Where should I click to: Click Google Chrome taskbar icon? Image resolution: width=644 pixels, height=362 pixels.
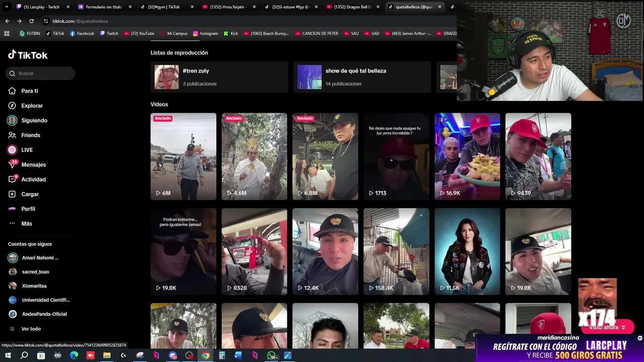(x=205, y=355)
